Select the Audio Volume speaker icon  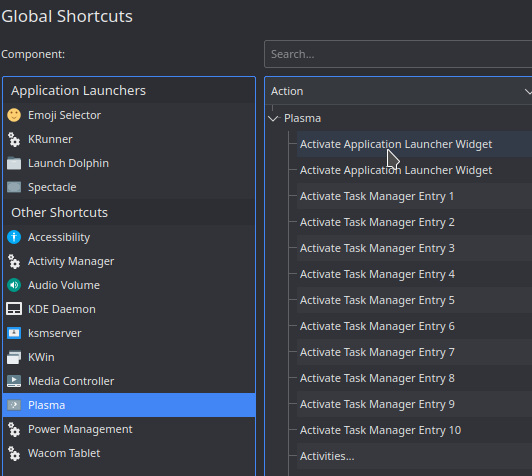[x=14, y=285]
